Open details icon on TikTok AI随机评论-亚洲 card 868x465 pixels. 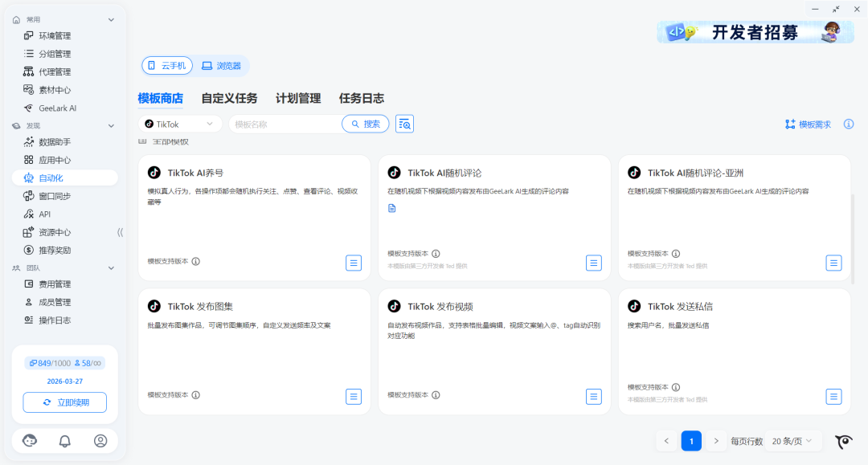pos(833,263)
